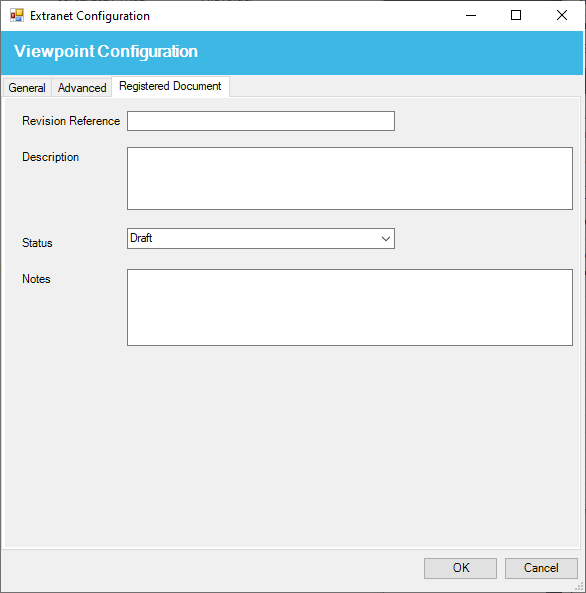Expand the Status dropdown arrow
This screenshot has width=586, height=593.
pyautogui.click(x=385, y=239)
